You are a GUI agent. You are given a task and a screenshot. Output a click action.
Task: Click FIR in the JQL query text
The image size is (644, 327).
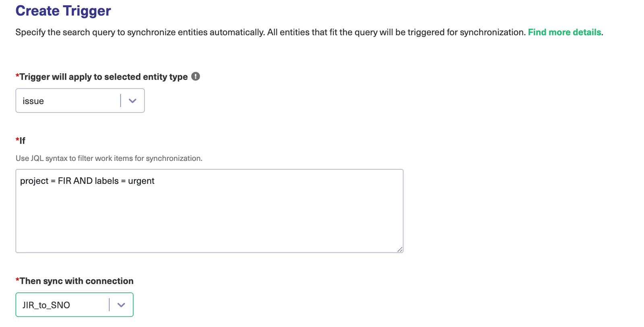(64, 181)
